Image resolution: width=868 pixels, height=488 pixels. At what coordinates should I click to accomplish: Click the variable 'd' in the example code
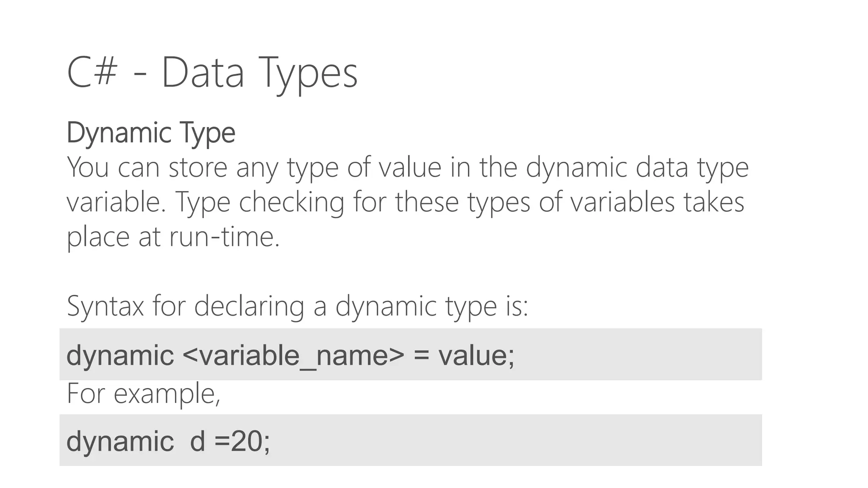[198, 441]
